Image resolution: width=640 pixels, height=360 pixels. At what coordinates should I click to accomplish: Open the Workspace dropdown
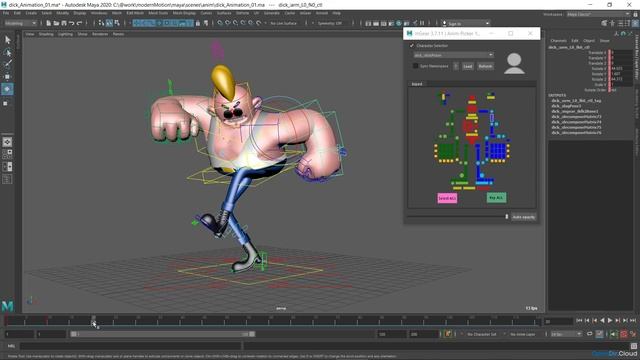(x=598, y=14)
